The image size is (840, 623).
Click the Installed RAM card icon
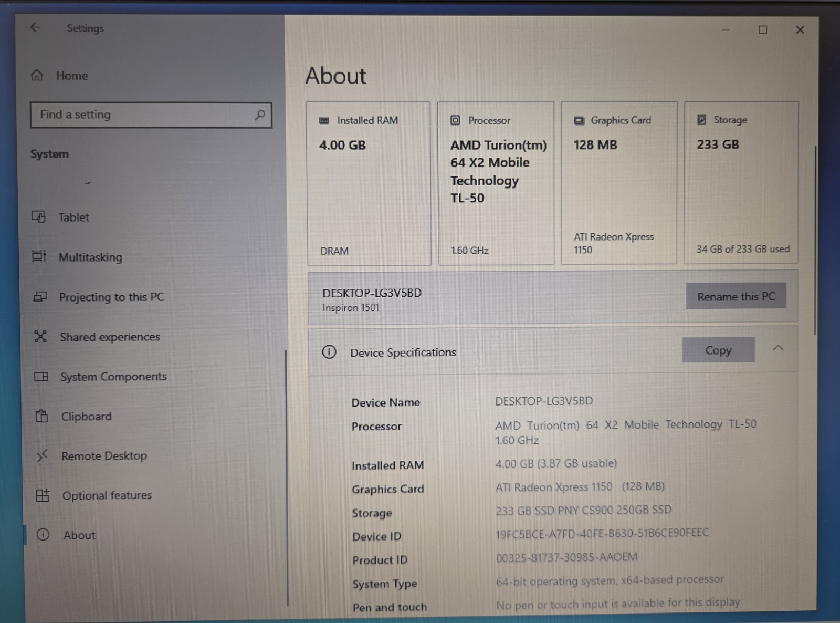pos(324,120)
